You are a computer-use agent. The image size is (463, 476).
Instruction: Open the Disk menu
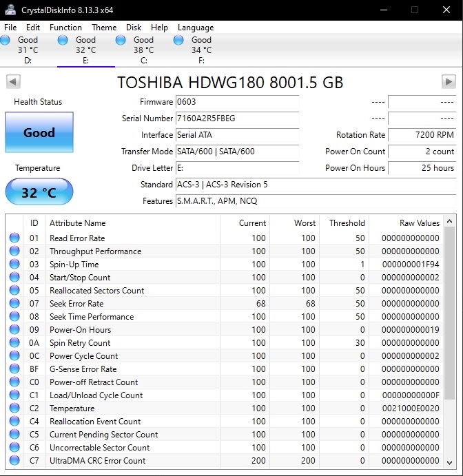pyautogui.click(x=134, y=28)
